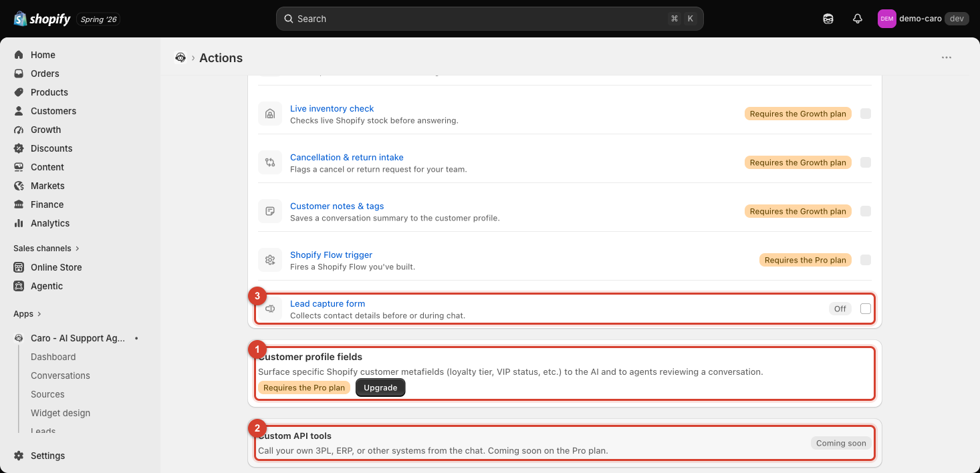Click the Agentic channel icon
This screenshot has height=473, width=980.
coord(19,286)
